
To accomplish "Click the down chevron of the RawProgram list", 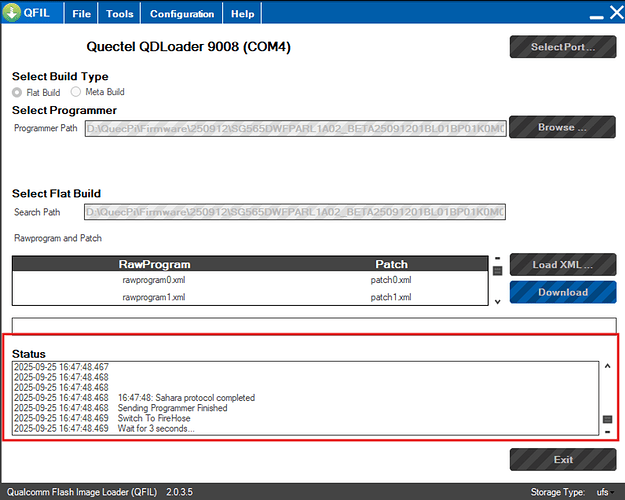I will (x=497, y=302).
